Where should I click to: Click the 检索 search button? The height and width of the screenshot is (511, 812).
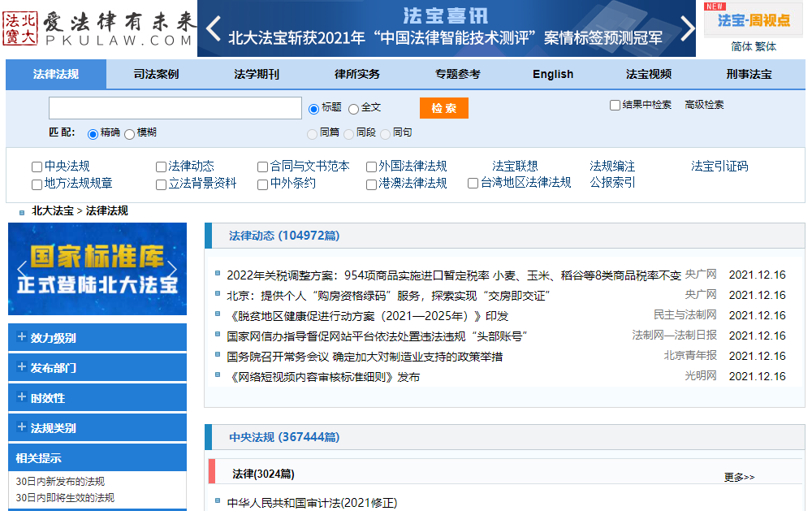coord(444,107)
